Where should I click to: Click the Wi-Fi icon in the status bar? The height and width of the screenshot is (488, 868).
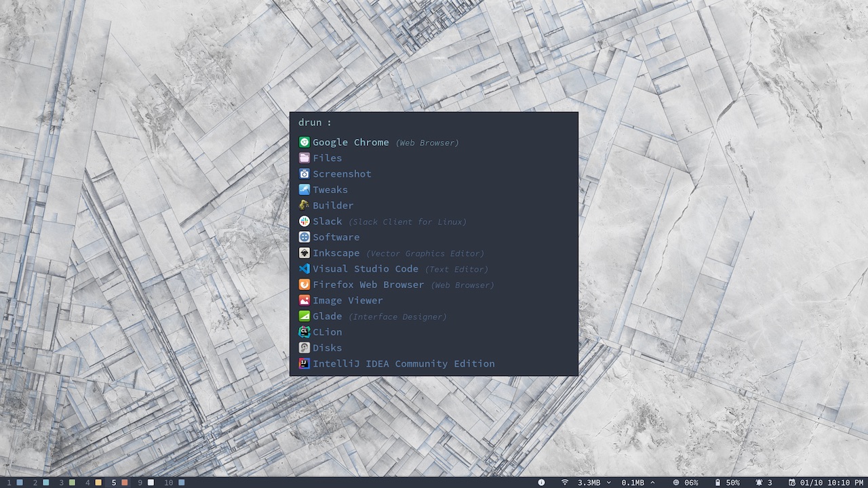(565, 483)
